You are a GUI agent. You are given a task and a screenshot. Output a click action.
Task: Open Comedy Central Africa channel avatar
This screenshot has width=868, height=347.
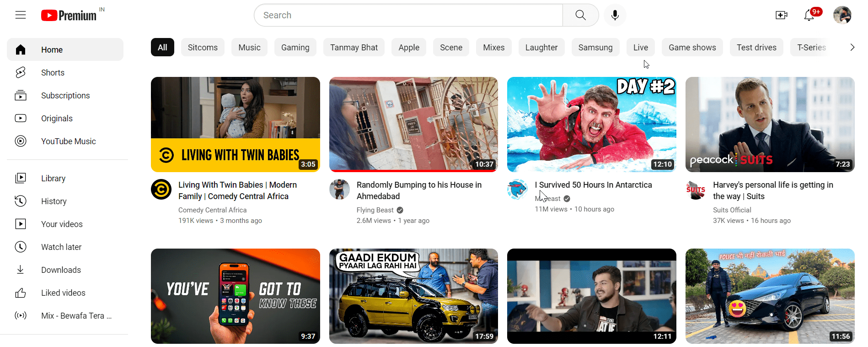coord(161,190)
